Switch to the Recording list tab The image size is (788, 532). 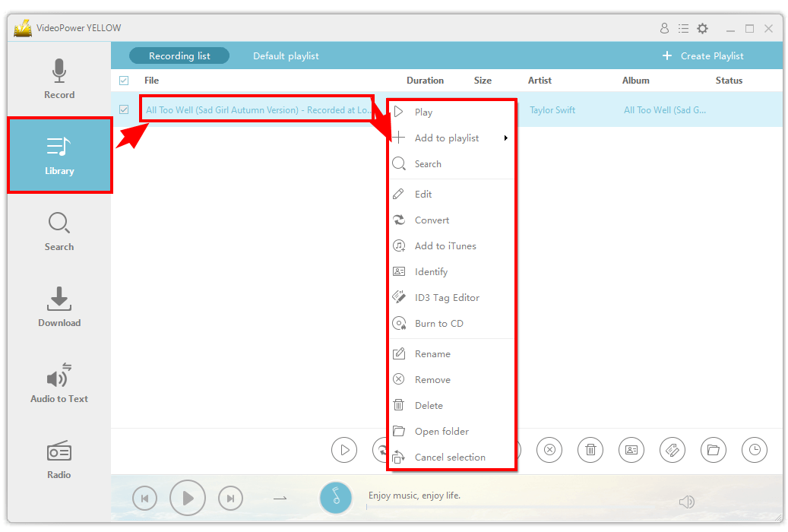pyautogui.click(x=179, y=55)
